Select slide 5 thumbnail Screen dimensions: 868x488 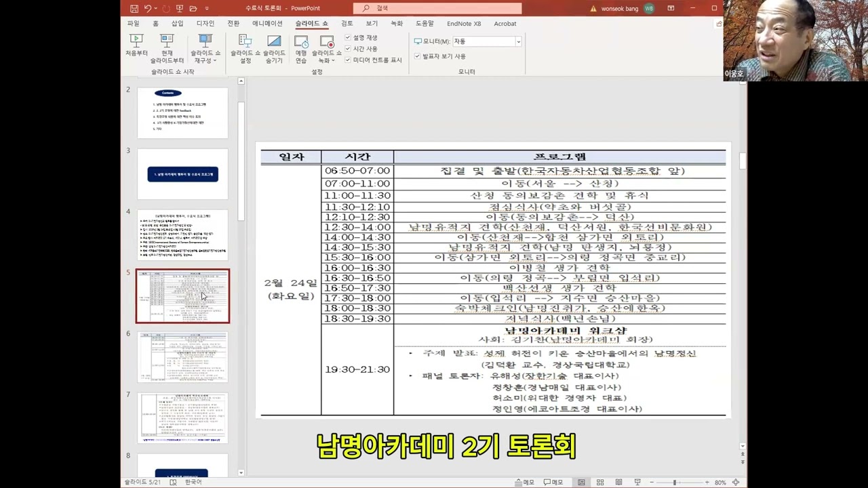point(182,296)
